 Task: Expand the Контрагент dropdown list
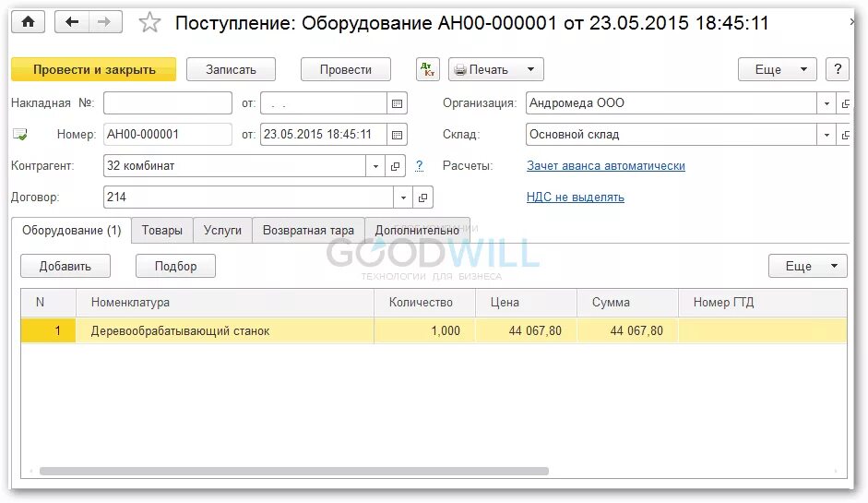375,166
